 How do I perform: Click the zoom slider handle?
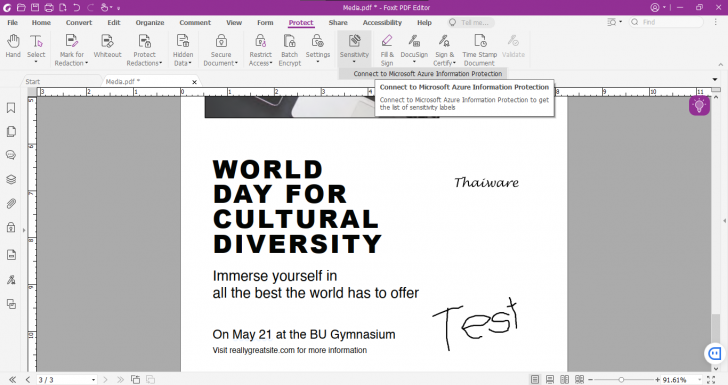pyautogui.click(x=621, y=379)
